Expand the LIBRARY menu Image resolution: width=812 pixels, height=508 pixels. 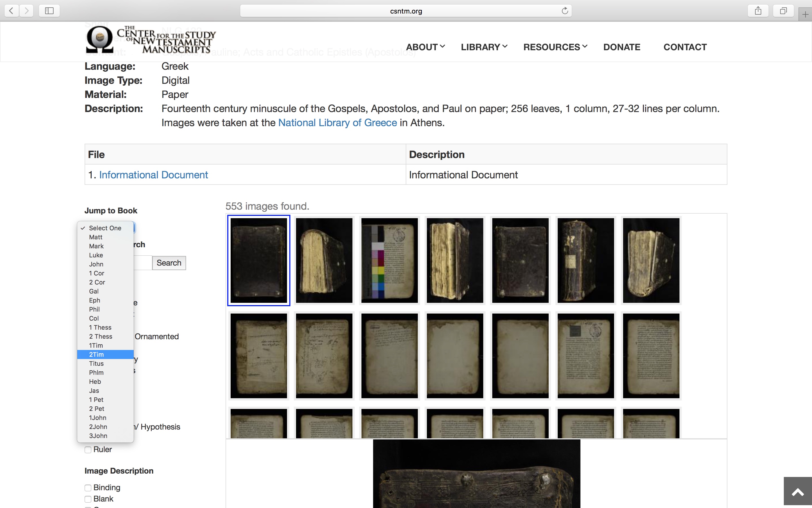pyautogui.click(x=484, y=47)
